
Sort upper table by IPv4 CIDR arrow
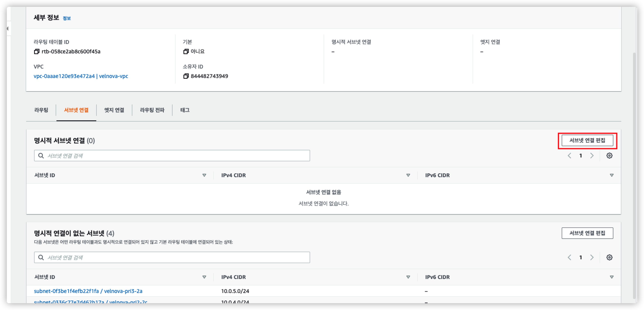coord(408,175)
